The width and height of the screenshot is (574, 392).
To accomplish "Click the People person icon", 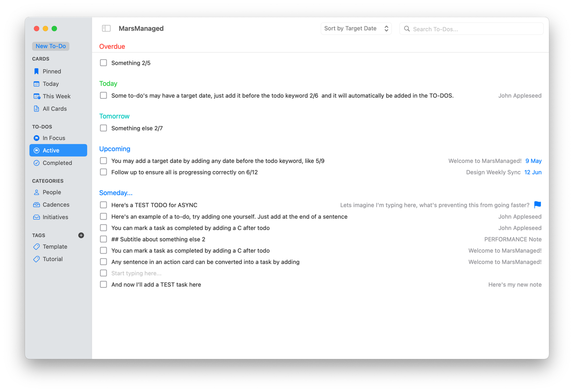I will 36,192.
